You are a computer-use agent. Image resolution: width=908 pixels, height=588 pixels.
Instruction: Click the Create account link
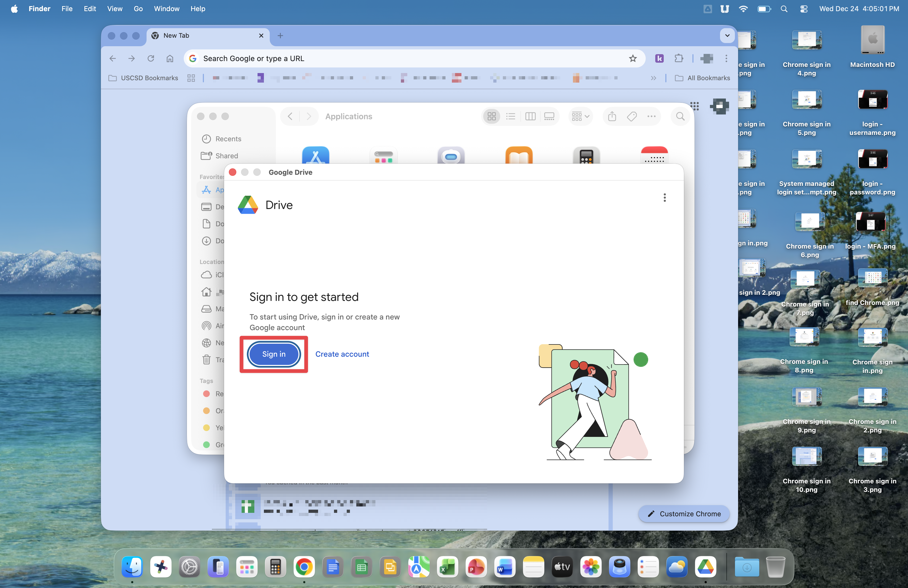[342, 354]
